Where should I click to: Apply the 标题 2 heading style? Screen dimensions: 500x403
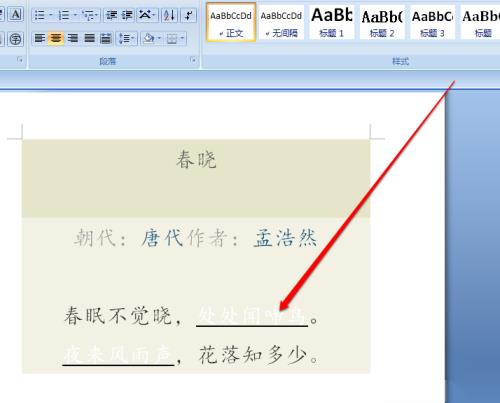click(382, 23)
